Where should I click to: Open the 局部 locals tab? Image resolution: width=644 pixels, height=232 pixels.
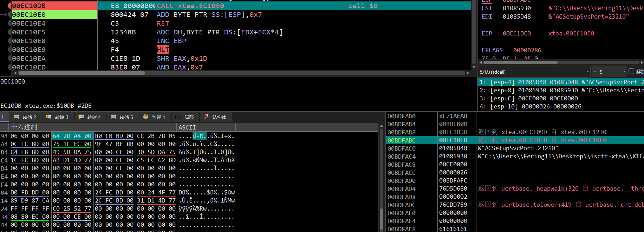coord(185,117)
